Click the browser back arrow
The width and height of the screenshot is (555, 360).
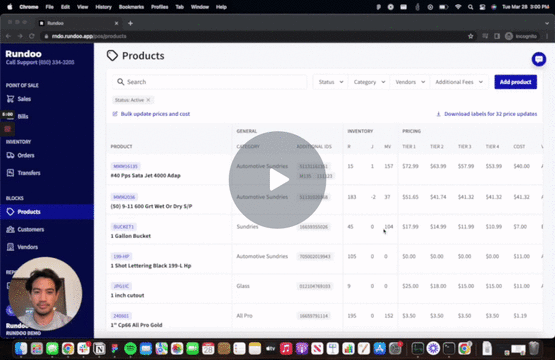click(x=8, y=36)
